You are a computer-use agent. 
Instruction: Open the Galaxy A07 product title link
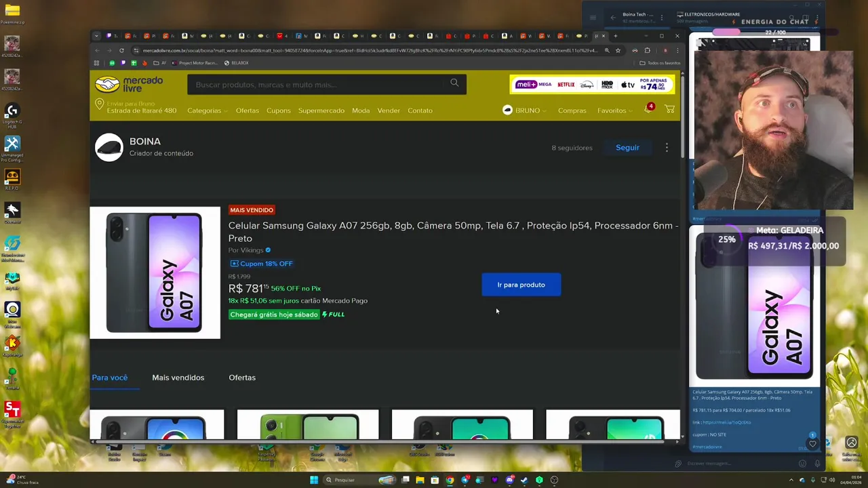(x=453, y=232)
